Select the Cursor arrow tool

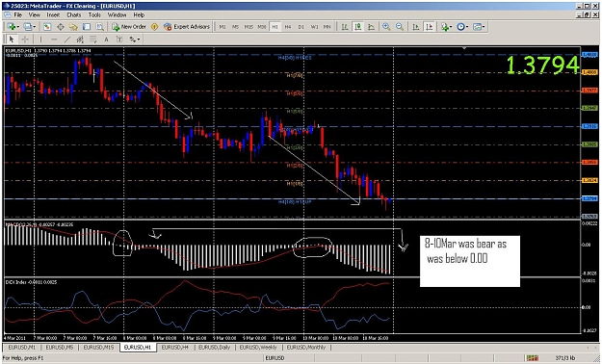tap(12, 39)
